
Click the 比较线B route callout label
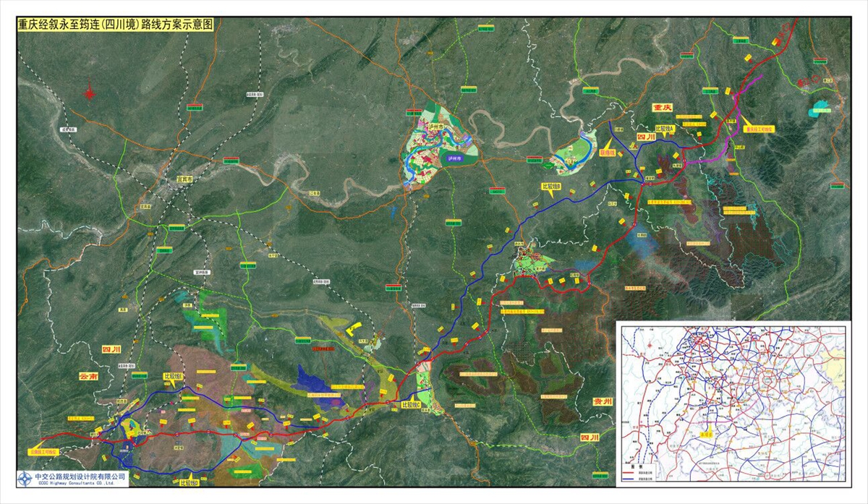(552, 187)
